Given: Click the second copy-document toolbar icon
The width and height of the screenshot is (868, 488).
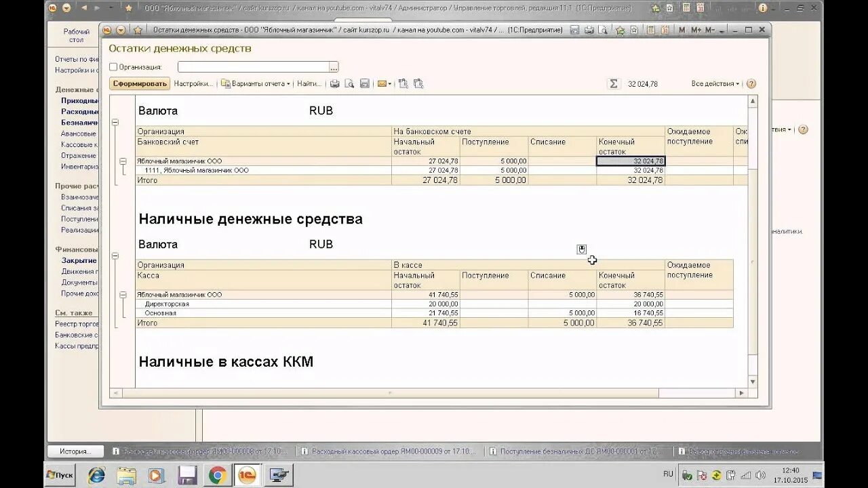Looking at the screenshot, I should click(418, 84).
